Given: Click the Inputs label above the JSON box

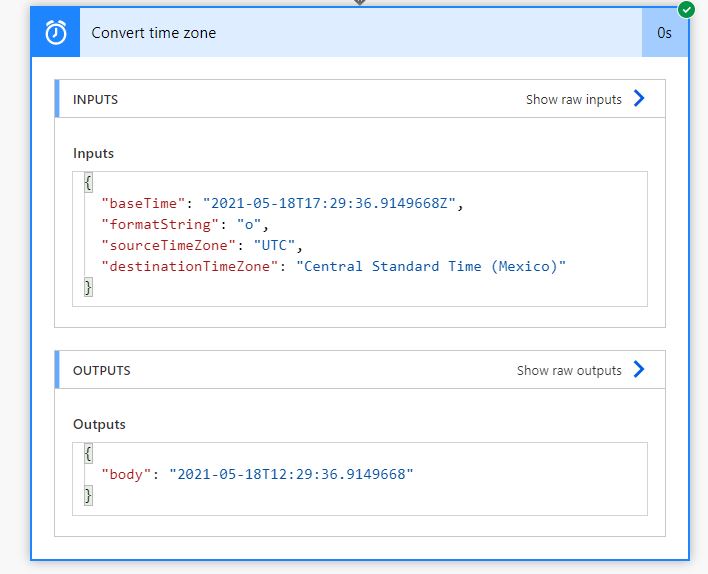Looking at the screenshot, I should (93, 154).
